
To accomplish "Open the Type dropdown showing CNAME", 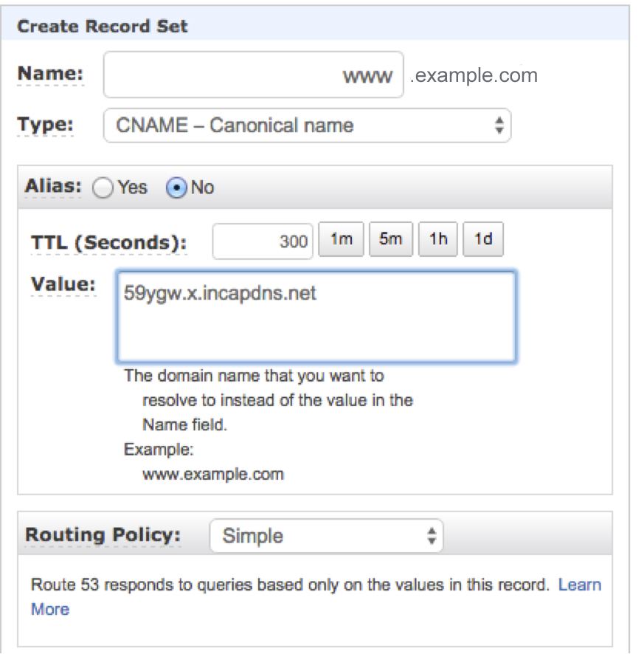I will 307,125.
